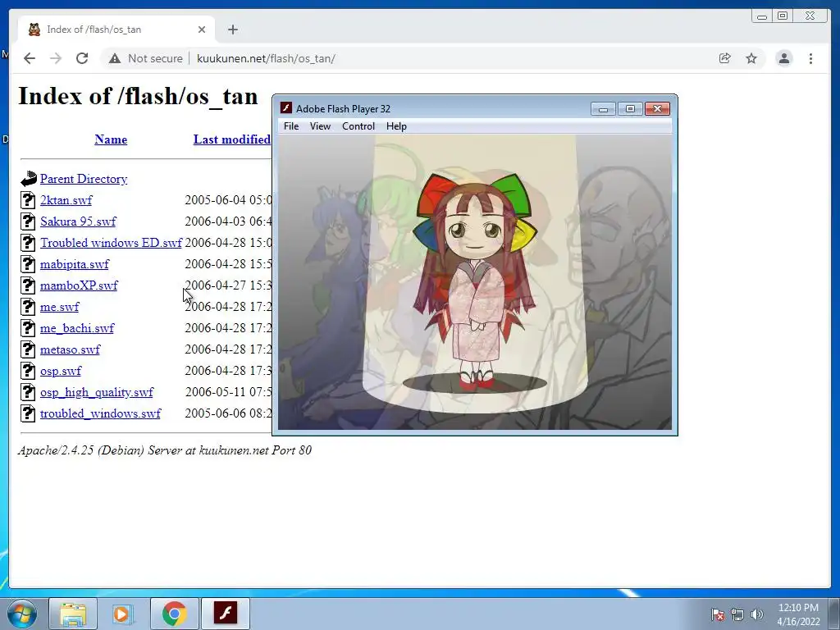The width and height of the screenshot is (840, 630).
Task: Open Chrome's three-dot menu
Action: (810, 58)
